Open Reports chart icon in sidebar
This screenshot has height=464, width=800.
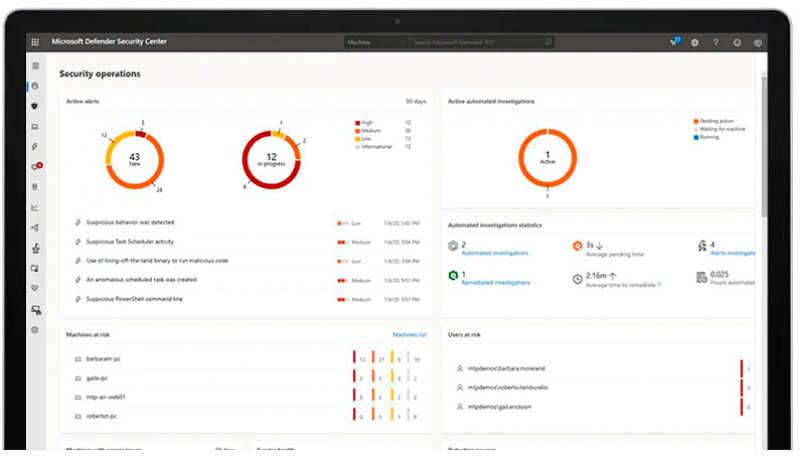35,208
